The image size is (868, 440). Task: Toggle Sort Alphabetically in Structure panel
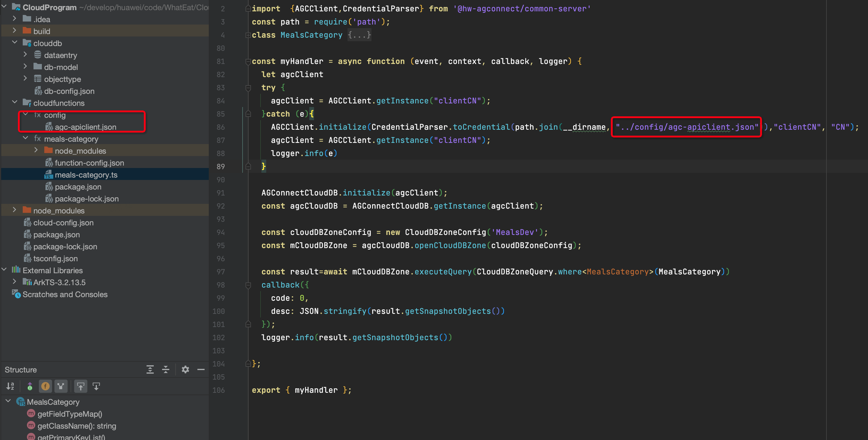10,386
